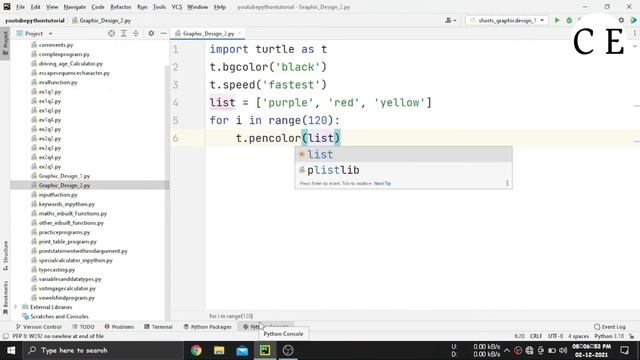Select keywords_inpython.py file
The width and height of the screenshot is (640, 360).
click(x=67, y=204)
